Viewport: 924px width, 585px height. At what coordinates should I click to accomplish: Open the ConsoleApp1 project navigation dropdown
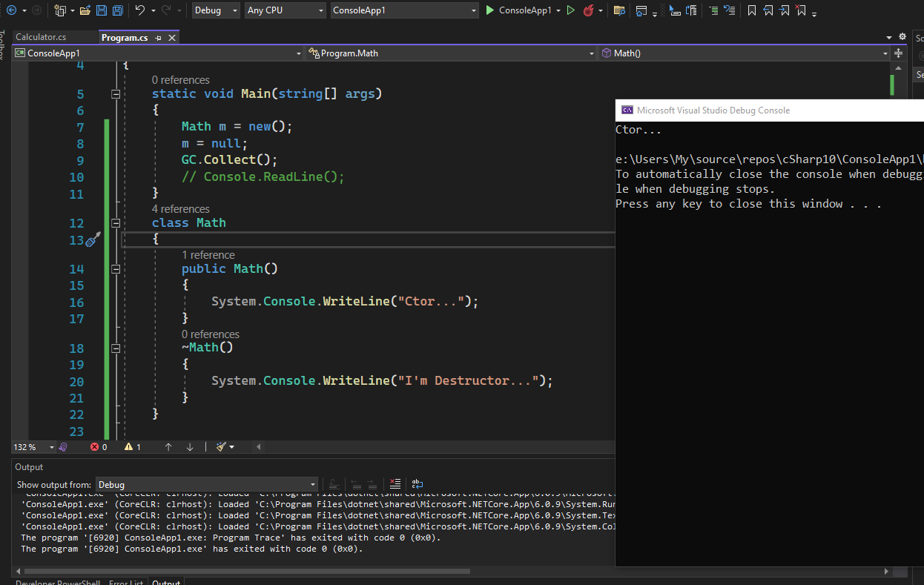[x=159, y=53]
